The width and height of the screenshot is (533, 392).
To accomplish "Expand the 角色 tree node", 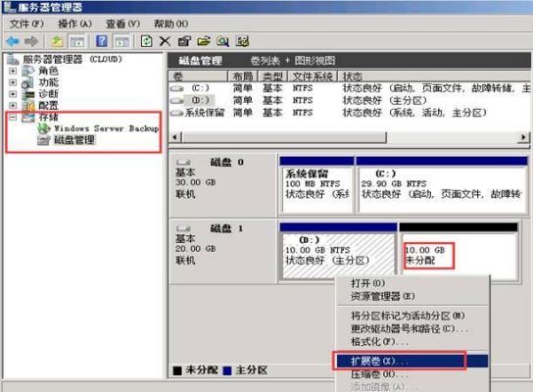I will tap(13, 72).
